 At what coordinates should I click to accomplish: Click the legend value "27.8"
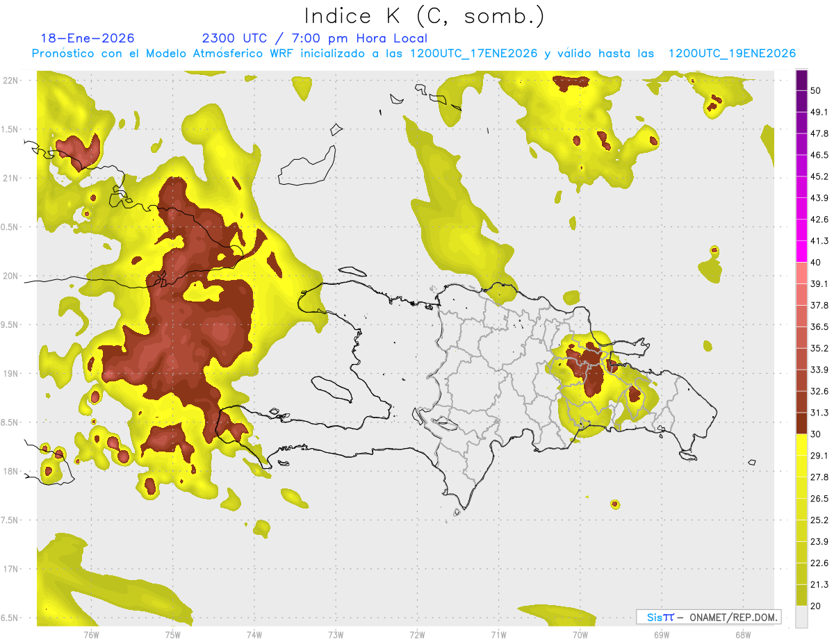pos(819,478)
